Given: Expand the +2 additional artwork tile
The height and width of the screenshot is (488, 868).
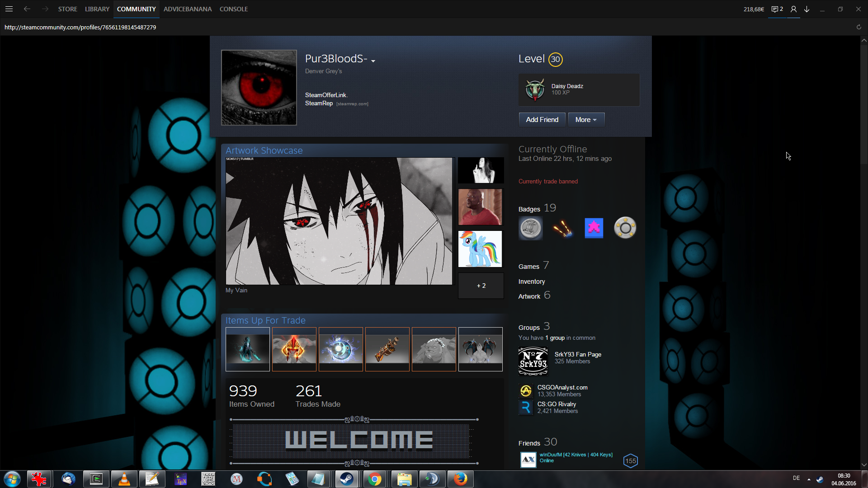Looking at the screenshot, I should coord(481,286).
